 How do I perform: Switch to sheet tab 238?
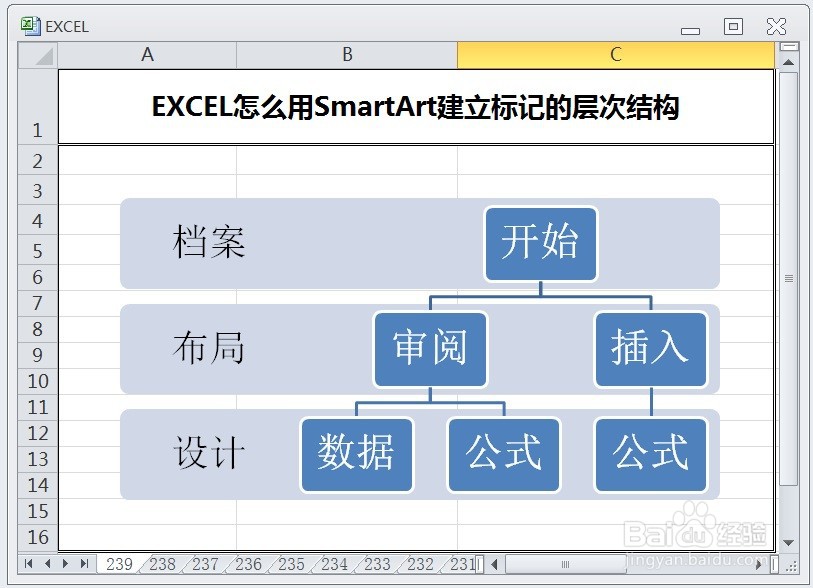click(162, 564)
